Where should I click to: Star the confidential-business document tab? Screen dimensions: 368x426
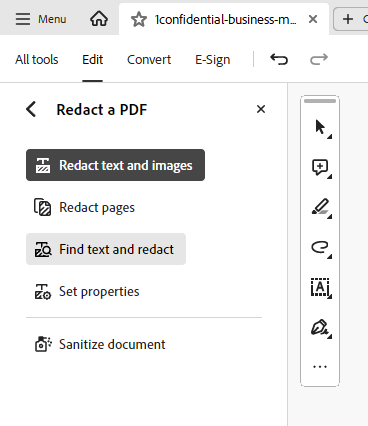[139, 19]
